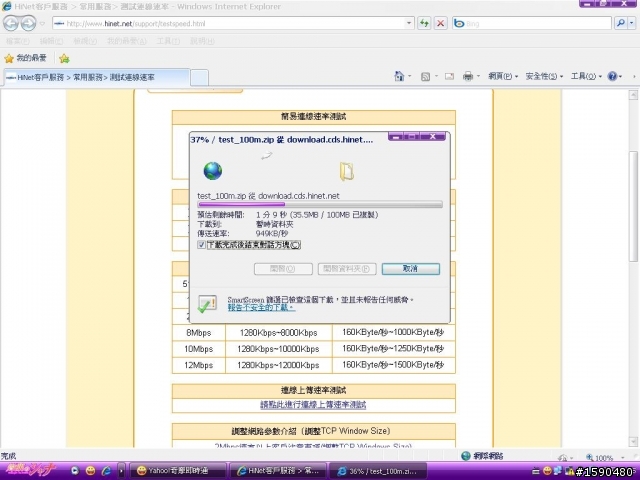Viewport: 640px width, 480px height.
Task: Open the 我的最愛(A) menu
Action: (127, 41)
